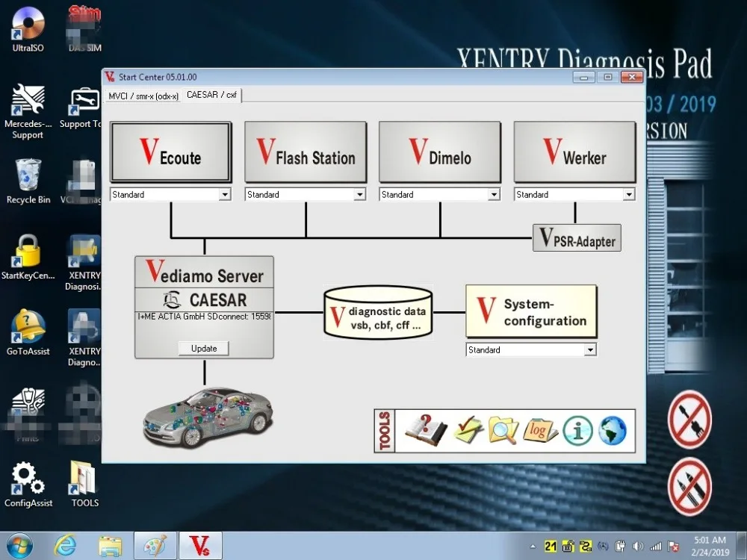Click the checkmark notes tool icon

click(x=468, y=429)
